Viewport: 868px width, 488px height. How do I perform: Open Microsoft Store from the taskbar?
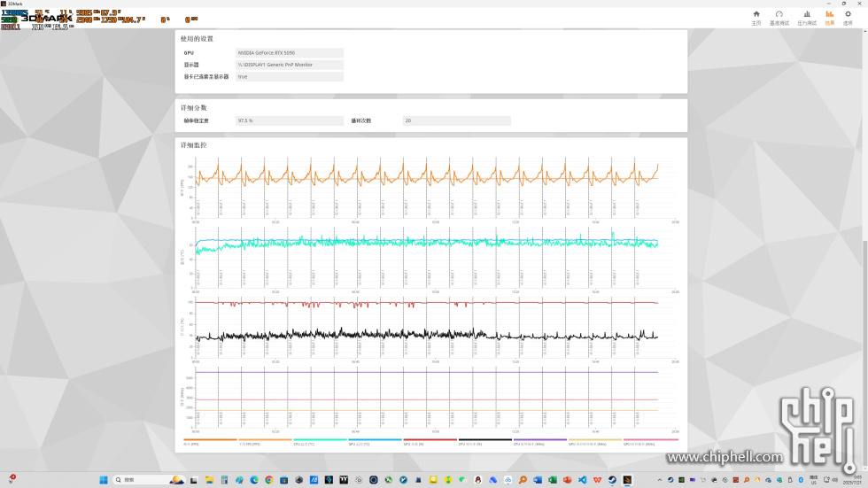tap(284, 480)
